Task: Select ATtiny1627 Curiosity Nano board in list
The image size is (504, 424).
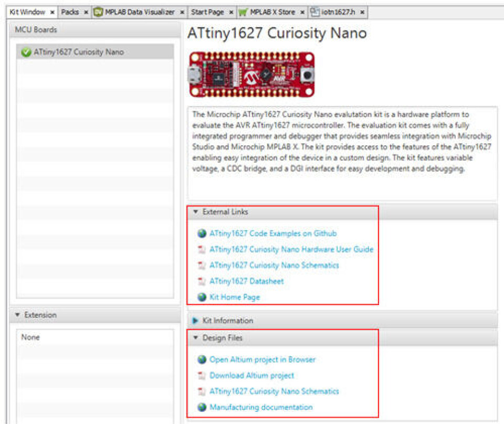Action: (x=95, y=52)
